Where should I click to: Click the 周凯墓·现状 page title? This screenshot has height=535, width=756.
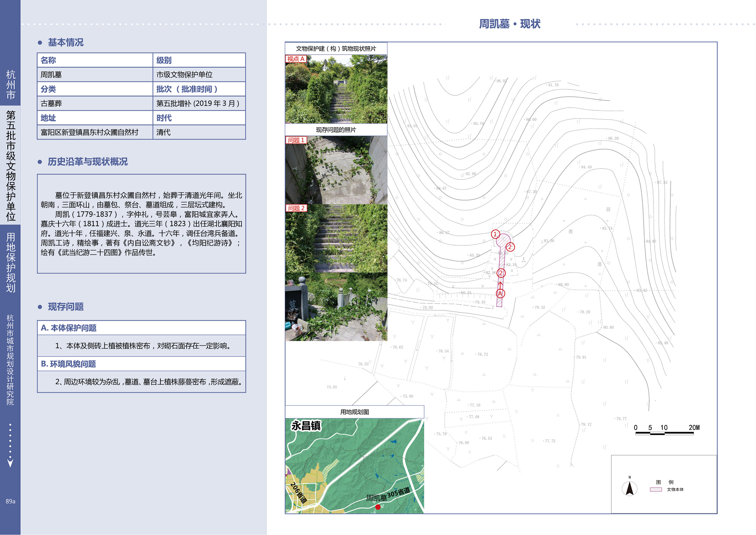(509, 24)
